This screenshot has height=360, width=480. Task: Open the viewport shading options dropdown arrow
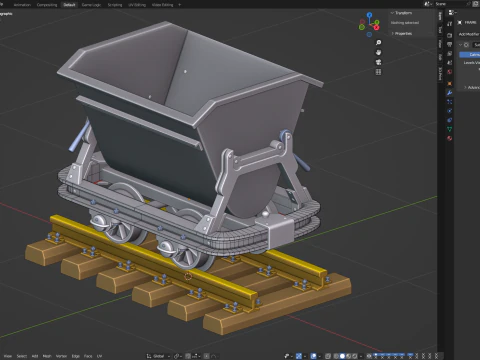(361, 356)
